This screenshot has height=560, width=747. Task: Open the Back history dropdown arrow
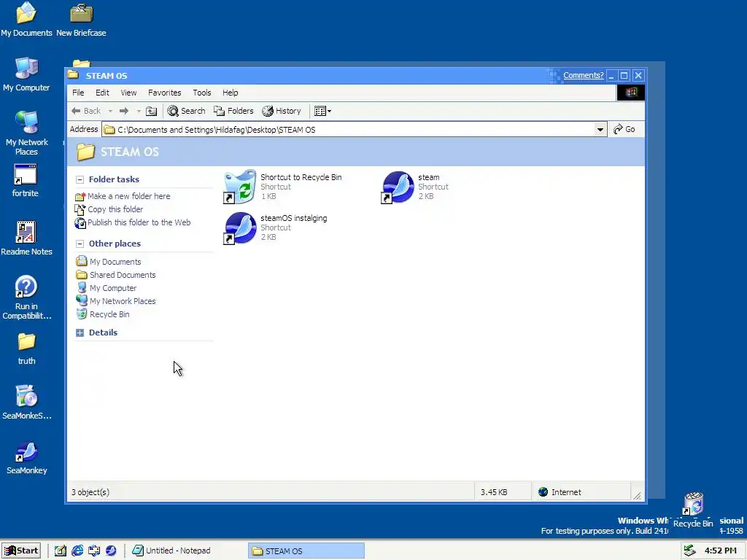coord(111,111)
